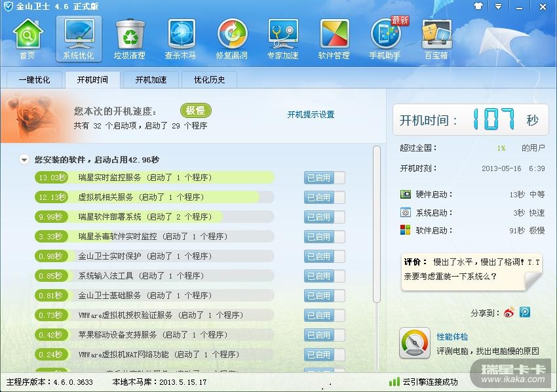Image resolution: width=557 pixels, height=392 pixels.
Task: Open 开机提示设置 link
Action: [x=311, y=115]
